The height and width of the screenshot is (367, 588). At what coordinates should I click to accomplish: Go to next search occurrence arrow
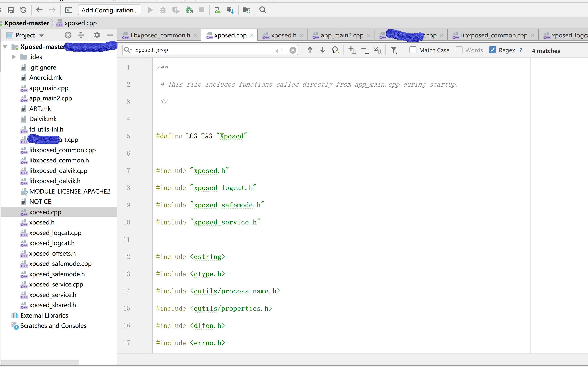point(323,50)
